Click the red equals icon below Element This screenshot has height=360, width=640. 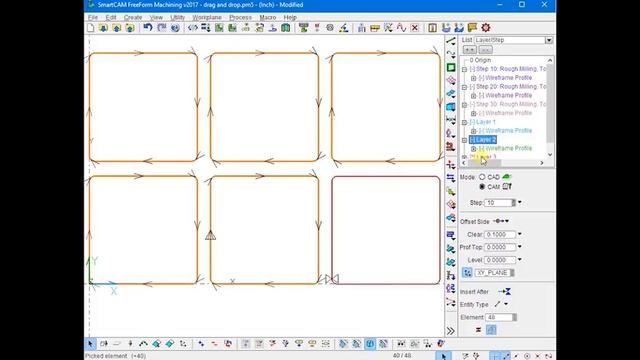click(478, 330)
